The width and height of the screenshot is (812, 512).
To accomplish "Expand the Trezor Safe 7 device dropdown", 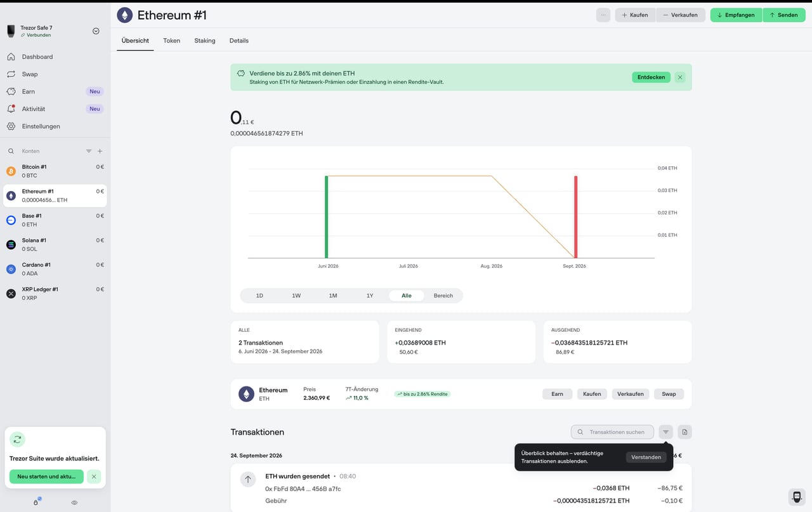I will (x=96, y=31).
